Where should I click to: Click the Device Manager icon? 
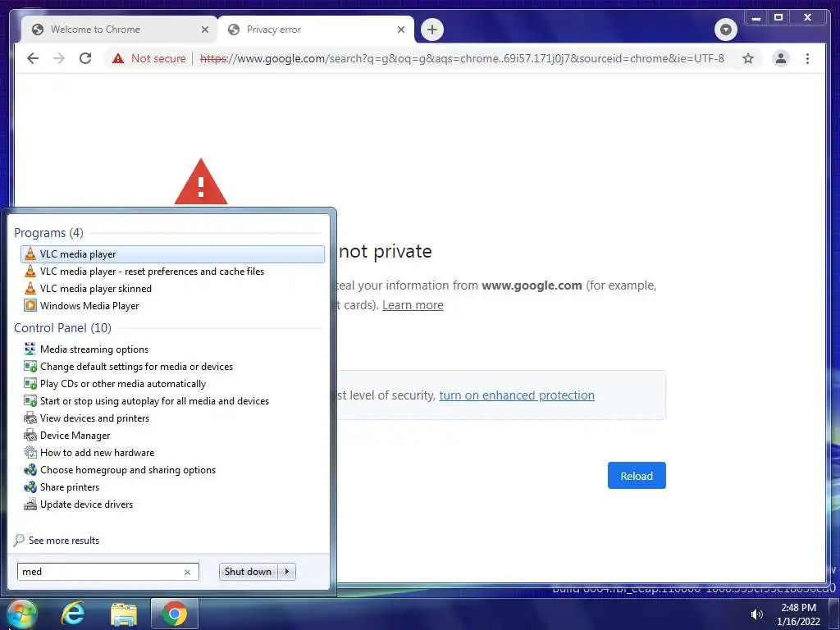[x=30, y=435]
